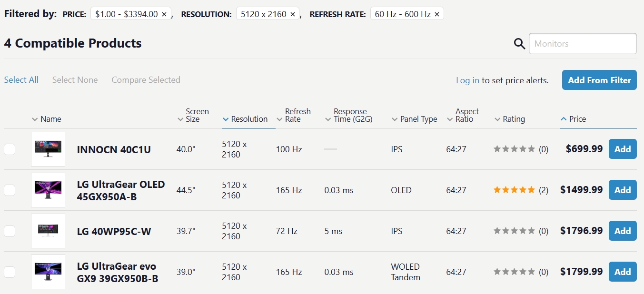Click Compare Selected
Screen dimensions: 644x294
coord(146,80)
